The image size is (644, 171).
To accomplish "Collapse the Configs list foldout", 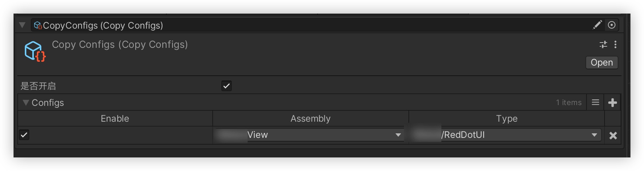I will pos(26,102).
